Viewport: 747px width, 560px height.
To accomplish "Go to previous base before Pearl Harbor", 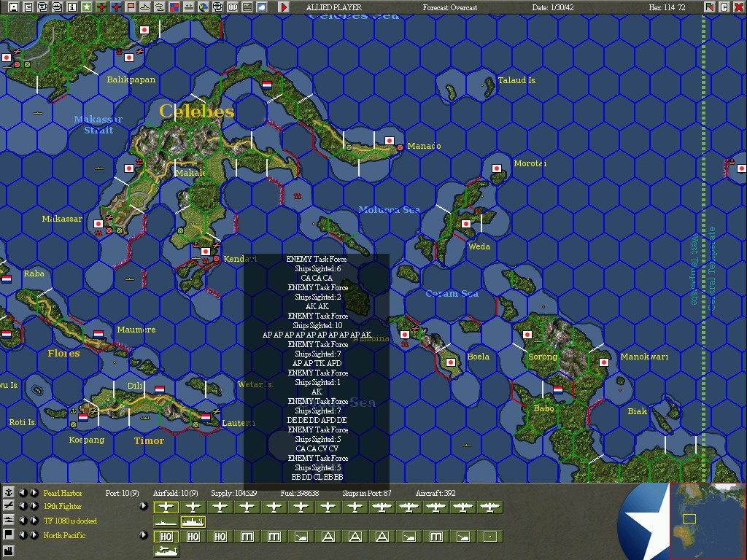I will 23,492.
